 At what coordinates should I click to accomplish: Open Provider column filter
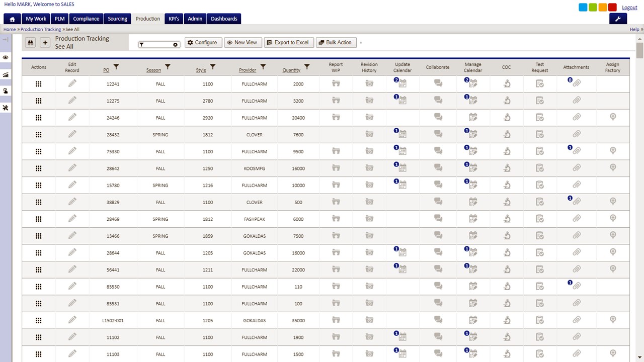(263, 67)
